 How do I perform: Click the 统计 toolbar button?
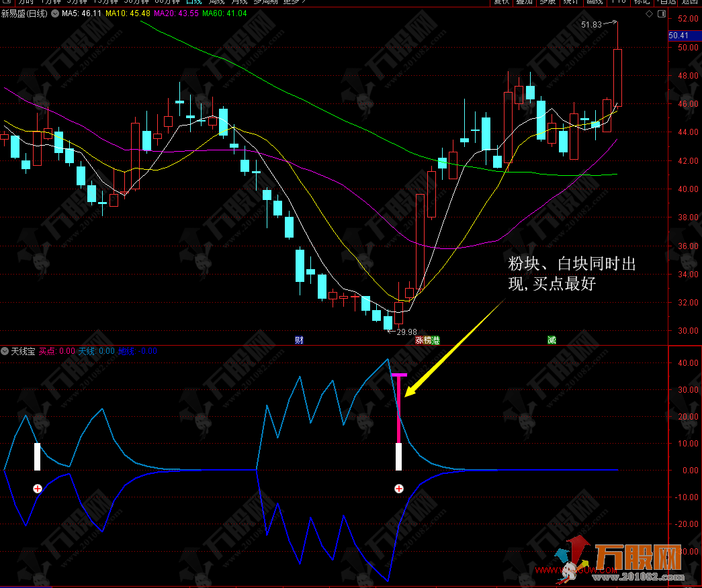tap(571, 2)
